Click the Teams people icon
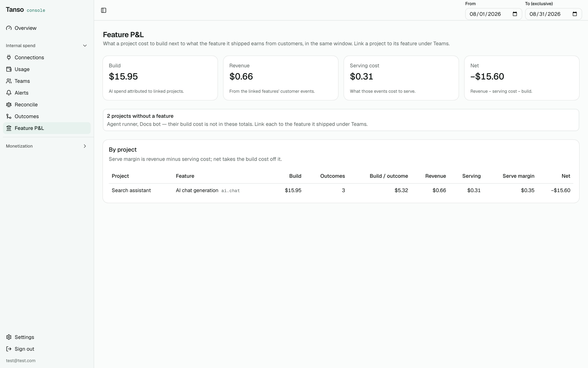Screen dimensions: 588x368 tap(9, 81)
